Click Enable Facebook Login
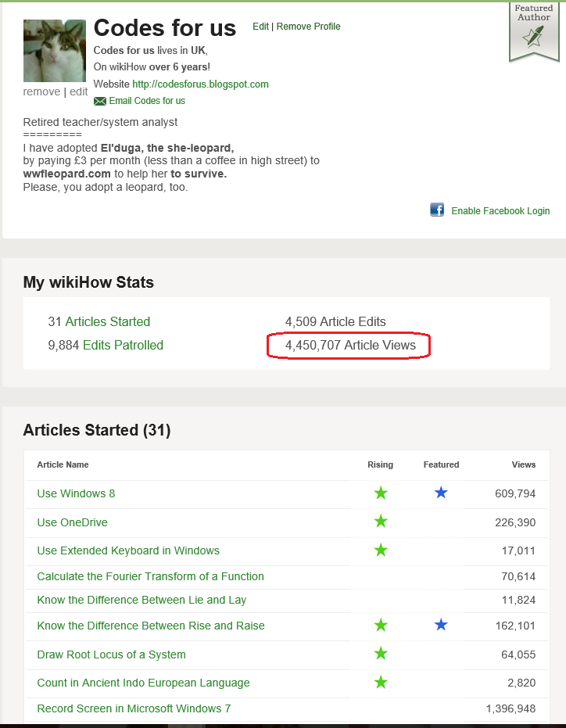 [x=500, y=211]
